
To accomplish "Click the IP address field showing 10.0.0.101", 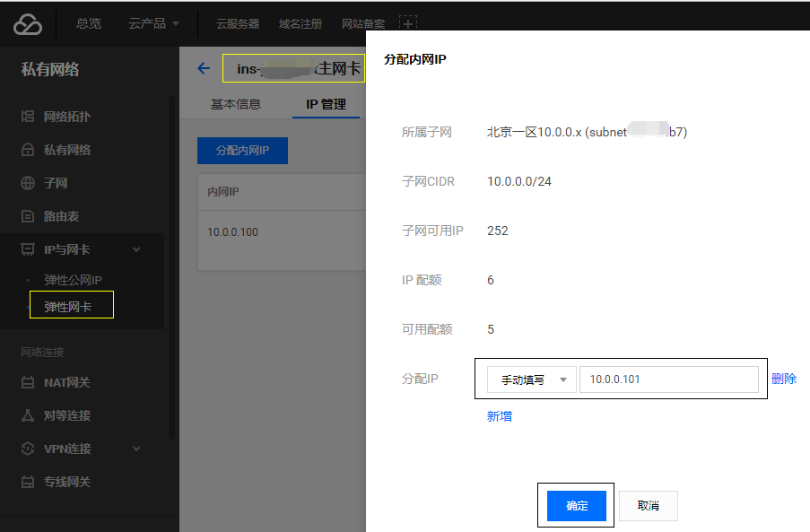I will (x=668, y=379).
